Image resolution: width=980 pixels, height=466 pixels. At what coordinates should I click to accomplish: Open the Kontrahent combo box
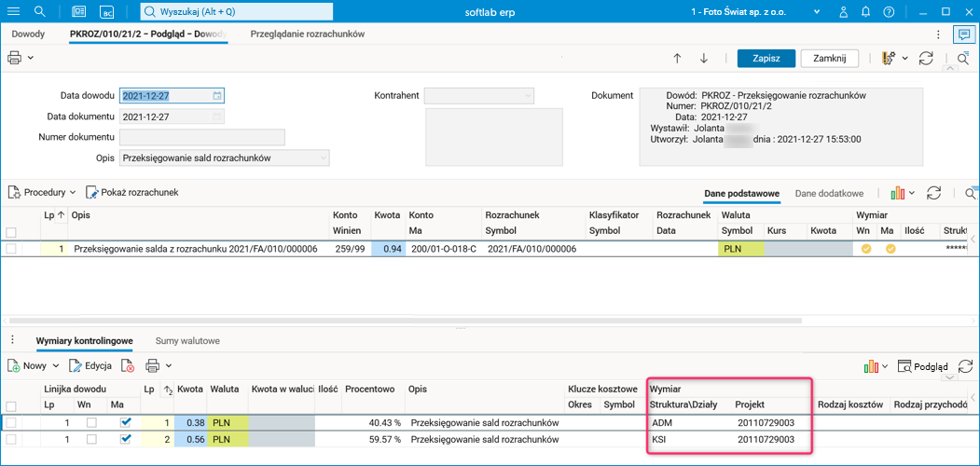[479, 96]
